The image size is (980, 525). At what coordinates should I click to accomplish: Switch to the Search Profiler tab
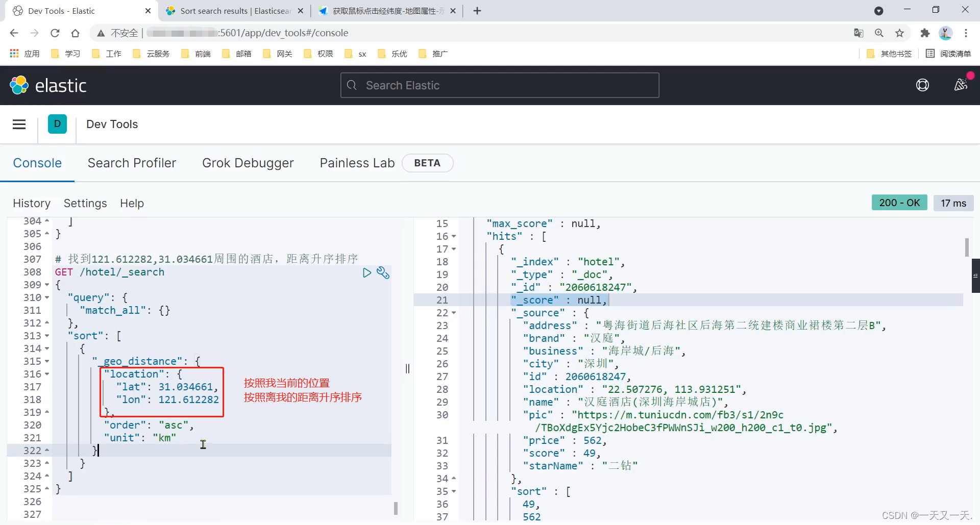132,163
